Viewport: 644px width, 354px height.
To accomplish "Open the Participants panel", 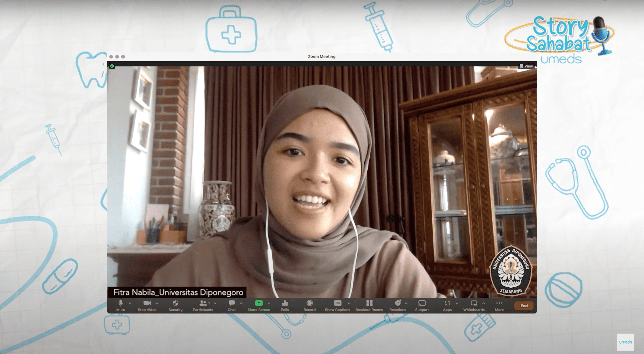I will [x=203, y=305].
